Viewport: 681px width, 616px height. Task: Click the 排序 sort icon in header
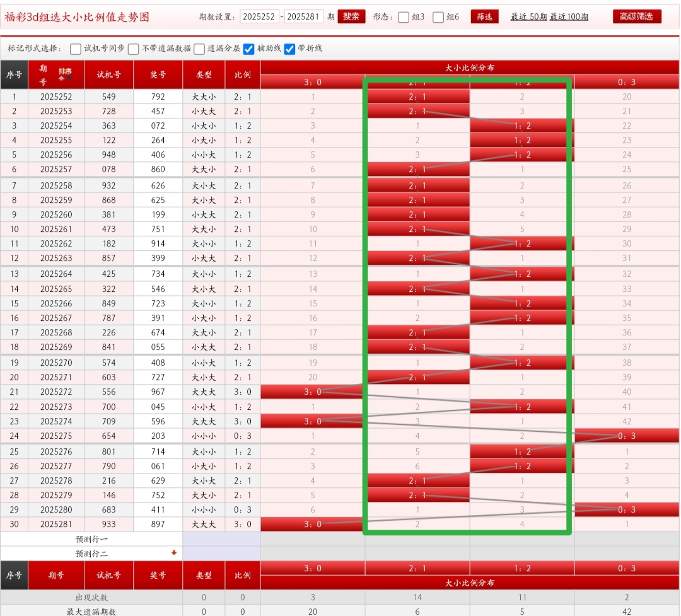tap(65, 74)
